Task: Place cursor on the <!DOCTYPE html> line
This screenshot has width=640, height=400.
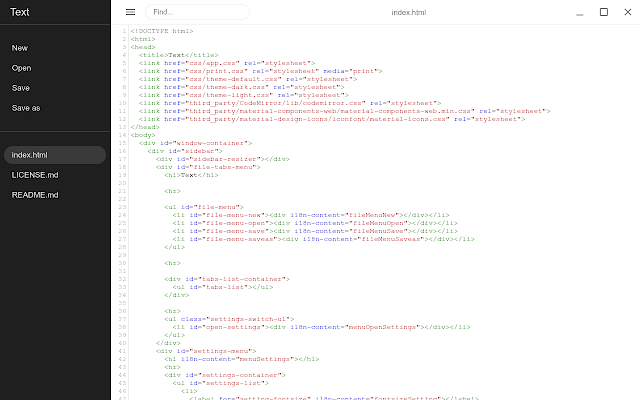Action: 162,31
